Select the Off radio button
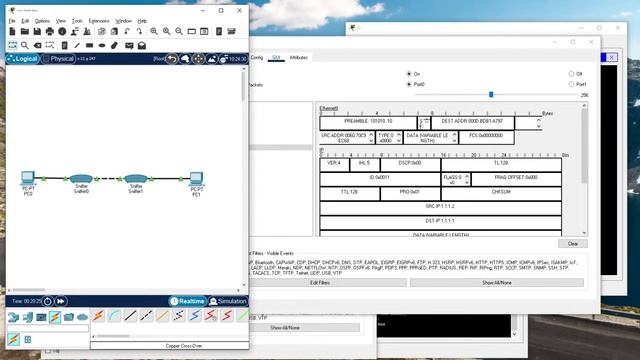 571,74
